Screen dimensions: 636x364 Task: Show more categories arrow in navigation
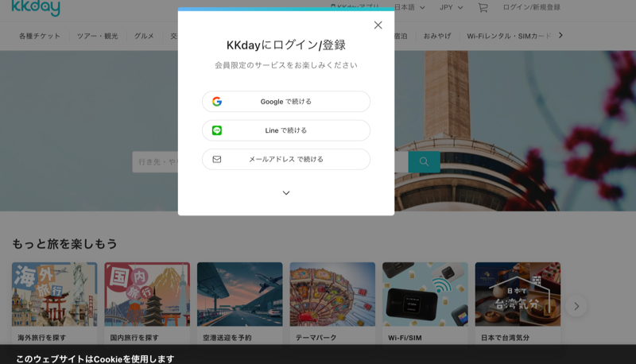click(x=560, y=35)
